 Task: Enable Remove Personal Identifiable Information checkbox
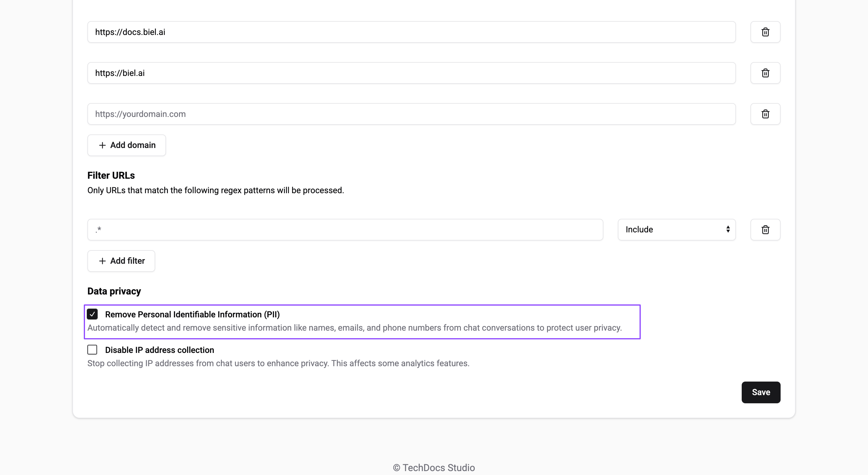coord(92,314)
